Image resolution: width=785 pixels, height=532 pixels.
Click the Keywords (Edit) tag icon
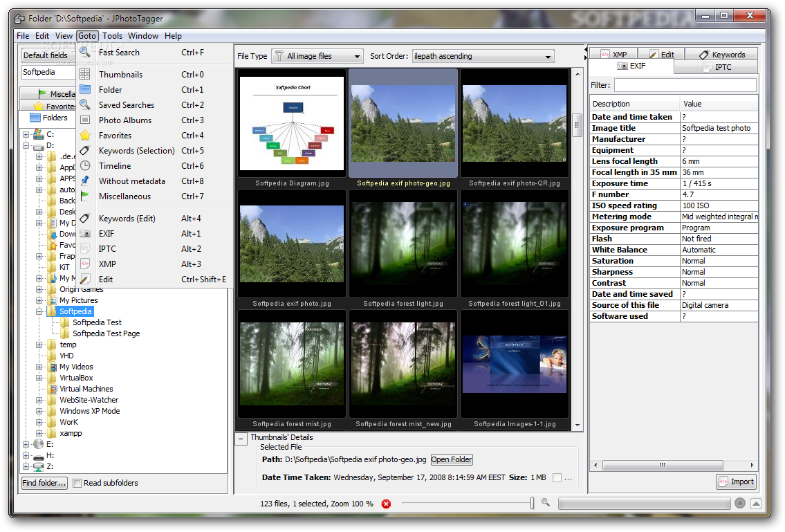coord(85,218)
